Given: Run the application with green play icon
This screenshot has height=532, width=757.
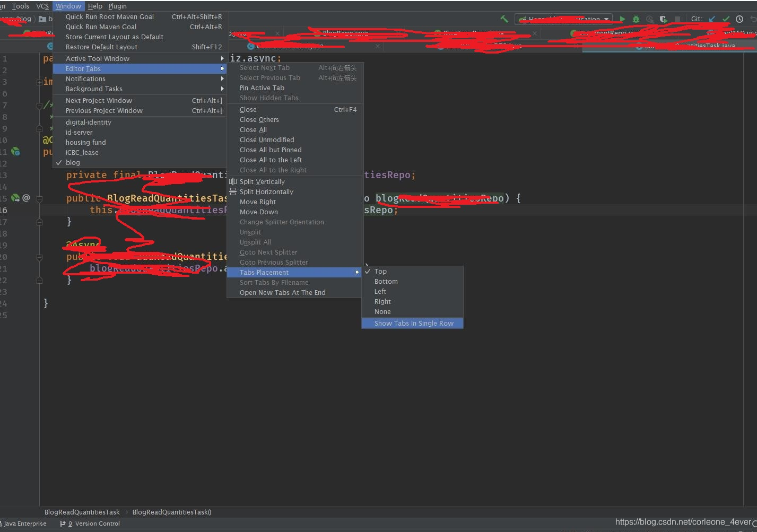Looking at the screenshot, I should pos(622,19).
